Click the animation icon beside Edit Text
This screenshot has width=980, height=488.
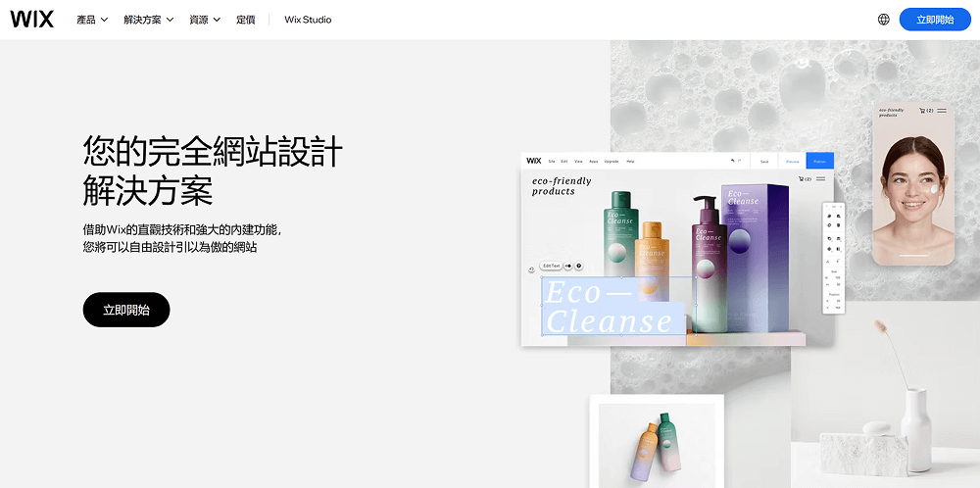coord(567,266)
